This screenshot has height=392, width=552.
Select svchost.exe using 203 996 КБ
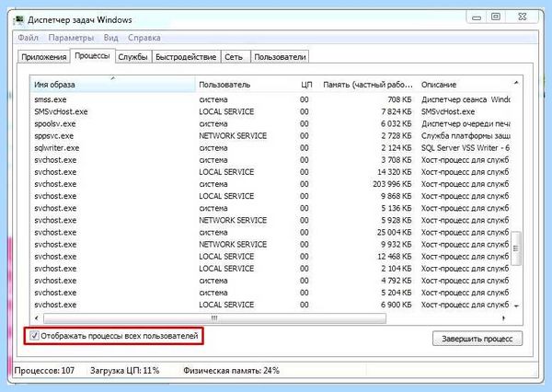[x=271, y=184]
